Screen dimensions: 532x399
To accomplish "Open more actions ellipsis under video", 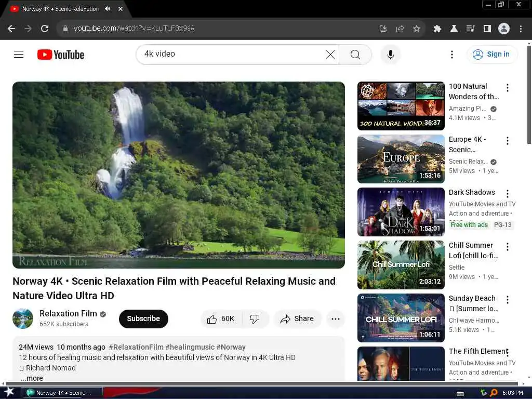I will [335, 318].
